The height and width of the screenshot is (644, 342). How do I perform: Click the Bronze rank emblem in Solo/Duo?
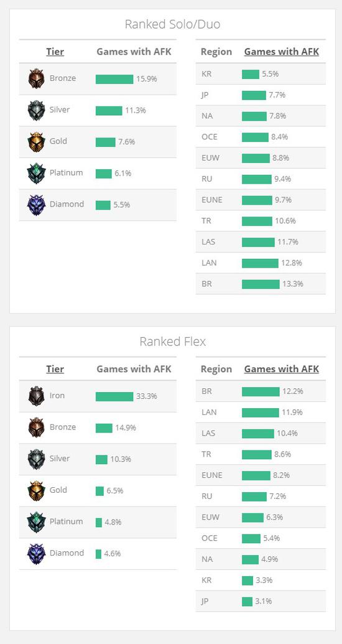click(37, 79)
